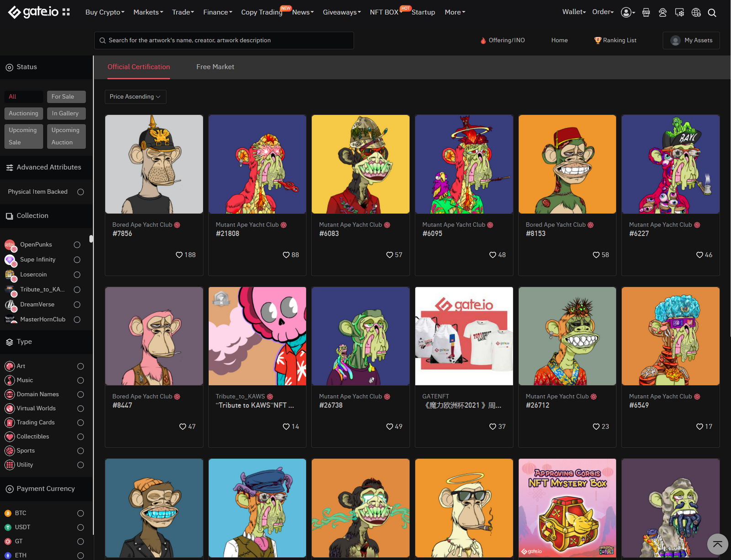Like Mutant Ape #6549 heart icon

coord(699,427)
